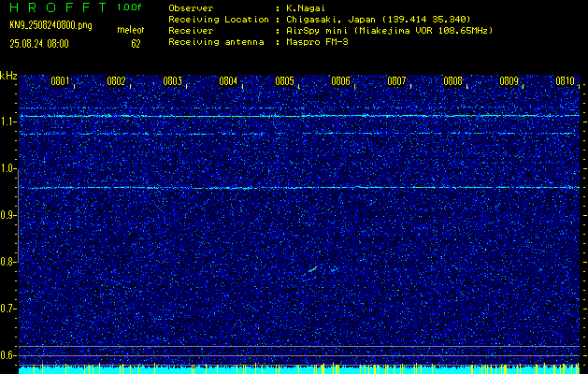Viewport: 588px width, 374px height.
Task: Click the 0808 time marker
Action: pos(453,81)
